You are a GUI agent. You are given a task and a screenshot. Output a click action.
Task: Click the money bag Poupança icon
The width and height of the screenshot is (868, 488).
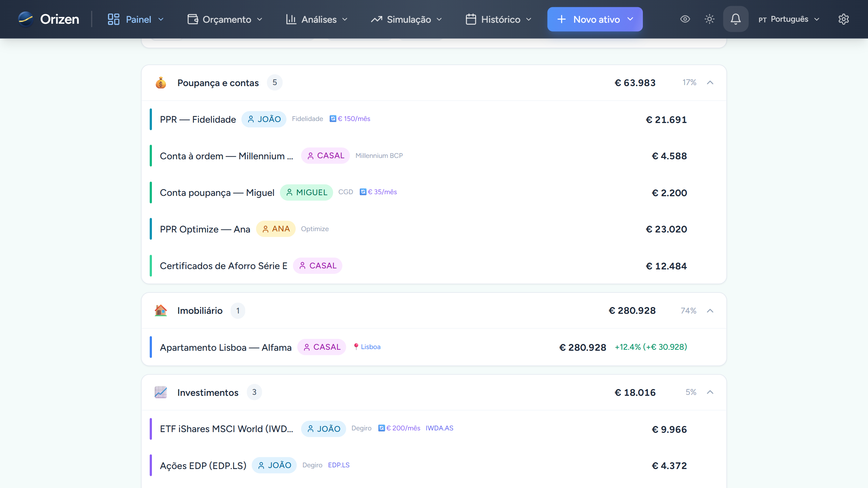(x=161, y=83)
